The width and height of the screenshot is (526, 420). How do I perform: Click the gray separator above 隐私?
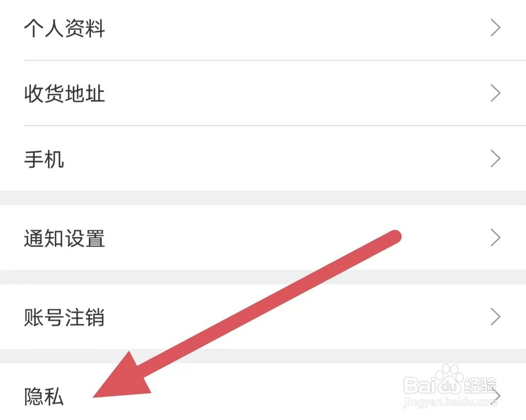point(263,356)
